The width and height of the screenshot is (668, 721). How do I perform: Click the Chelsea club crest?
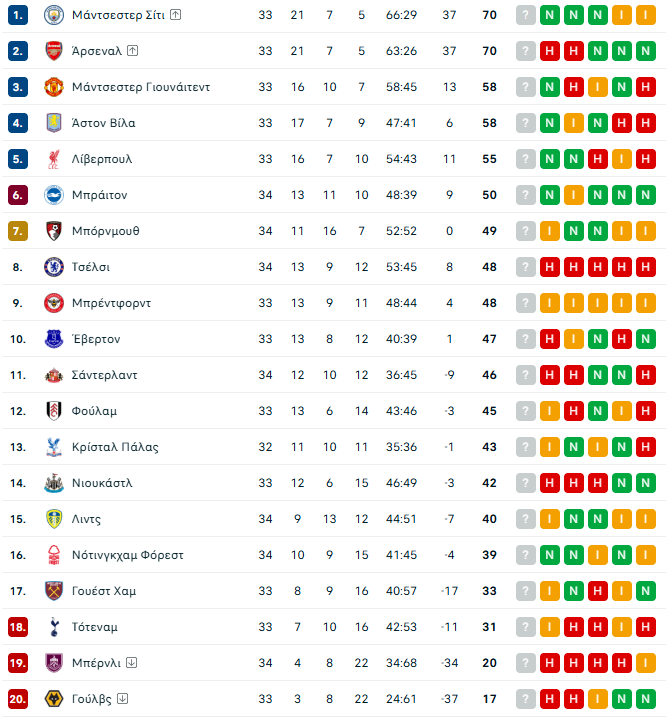tap(53, 267)
